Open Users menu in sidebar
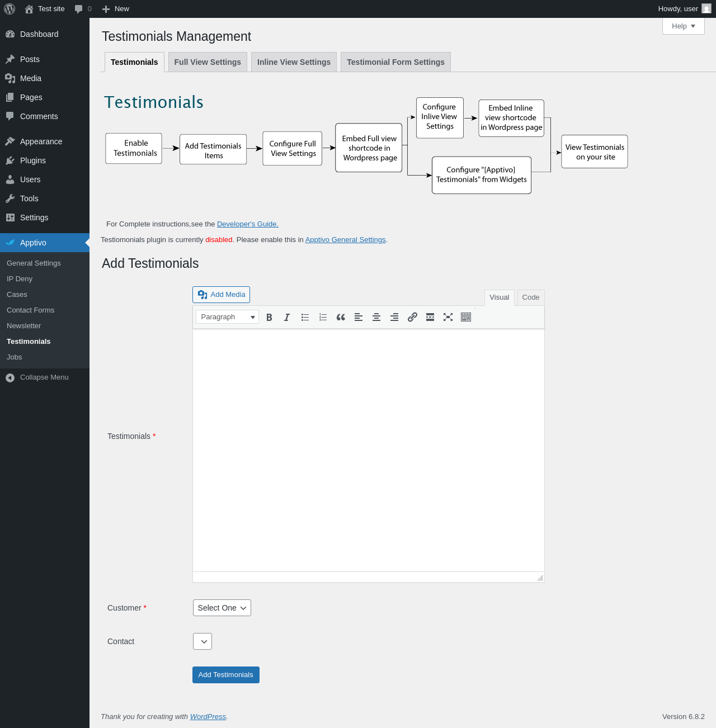Image resolution: width=716 pixels, height=728 pixels. [x=45, y=179]
